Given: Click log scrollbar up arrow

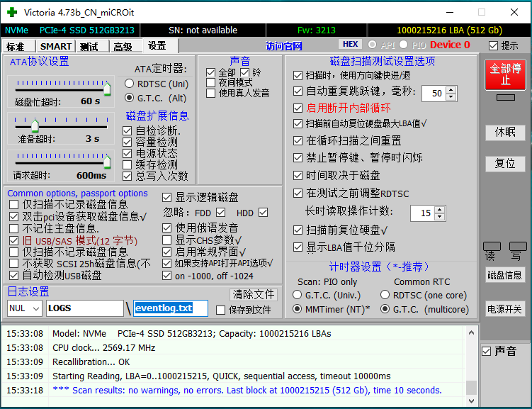Looking at the screenshot, I should pyautogui.click(x=471, y=332).
